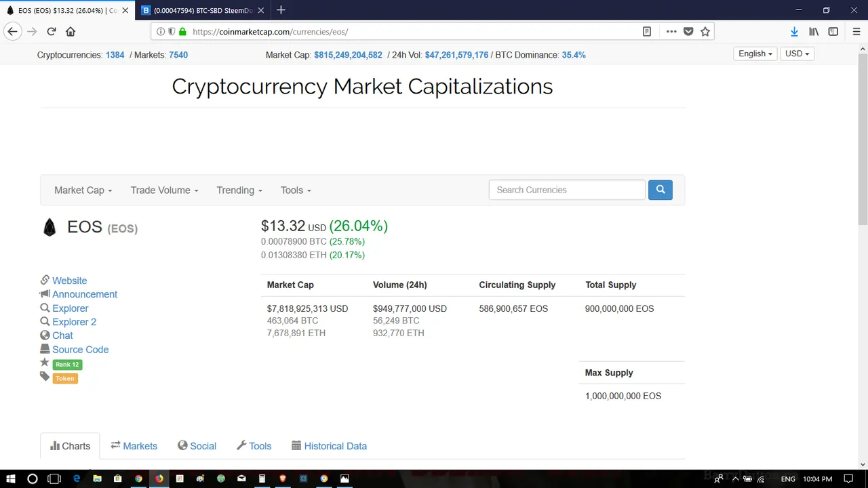The height and width of the screenshot is (488, 868).
Task: Switch to the Social tab
Action: 197,446
